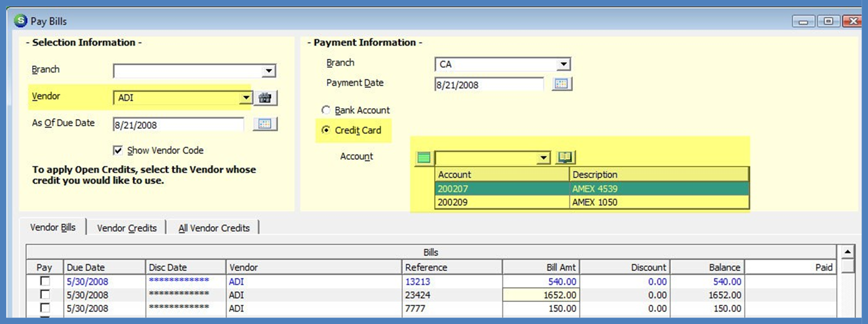Click the Vendor column header in Bills

pyautogui.click(x=314, y=267)
